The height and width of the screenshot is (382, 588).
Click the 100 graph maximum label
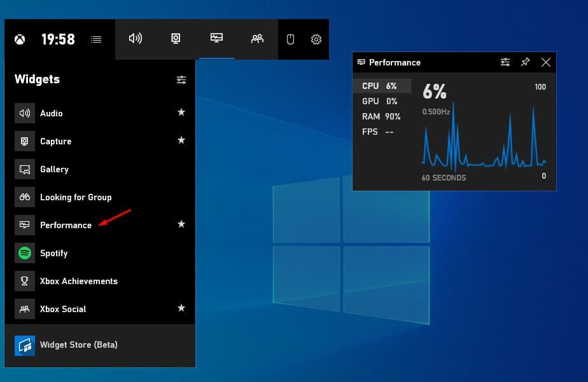click(x=540, y=87)
